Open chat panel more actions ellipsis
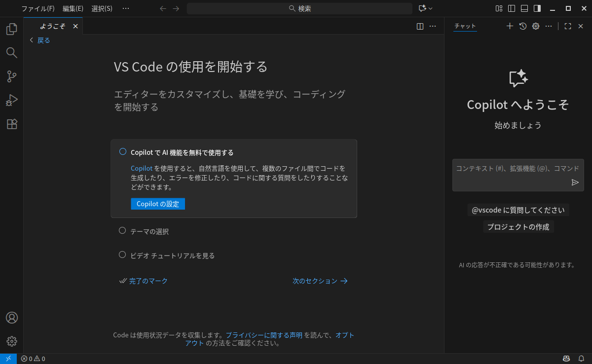Image resolution: width=592 pixels, height=364 pixels. point(549,26)
